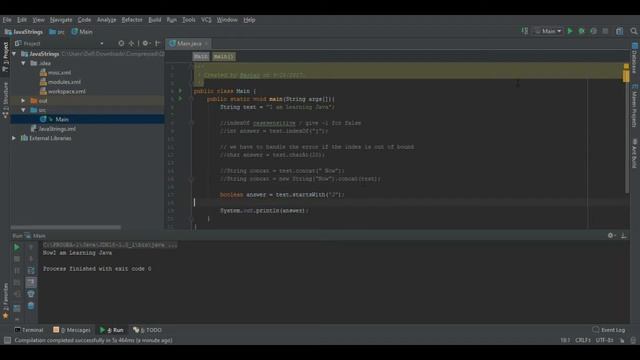This screenshot has width=640, height=360.
Task: Click Print icon in Run console
Action: (x=31, y=294)
